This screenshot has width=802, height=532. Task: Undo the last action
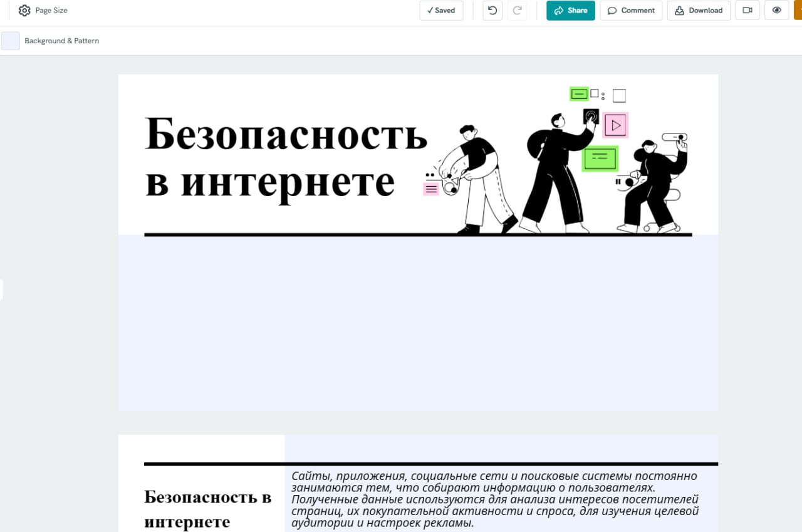click(x=492, y=11)
